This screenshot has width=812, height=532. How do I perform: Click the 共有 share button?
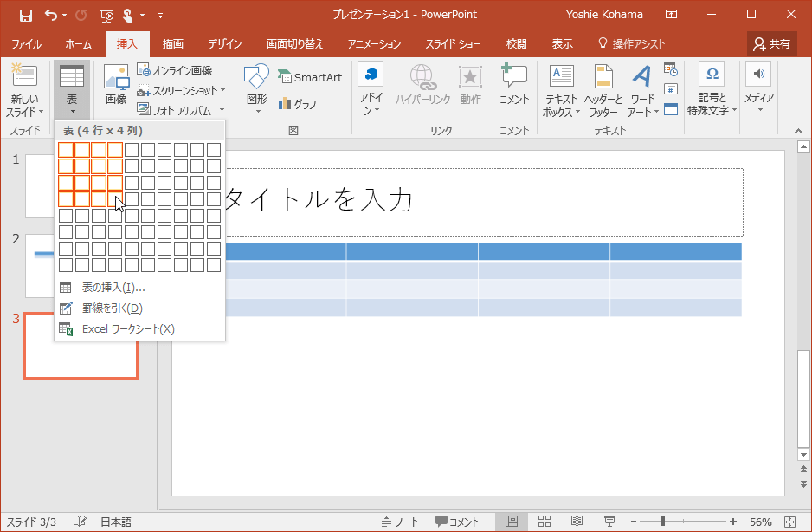tap(772, 43)
